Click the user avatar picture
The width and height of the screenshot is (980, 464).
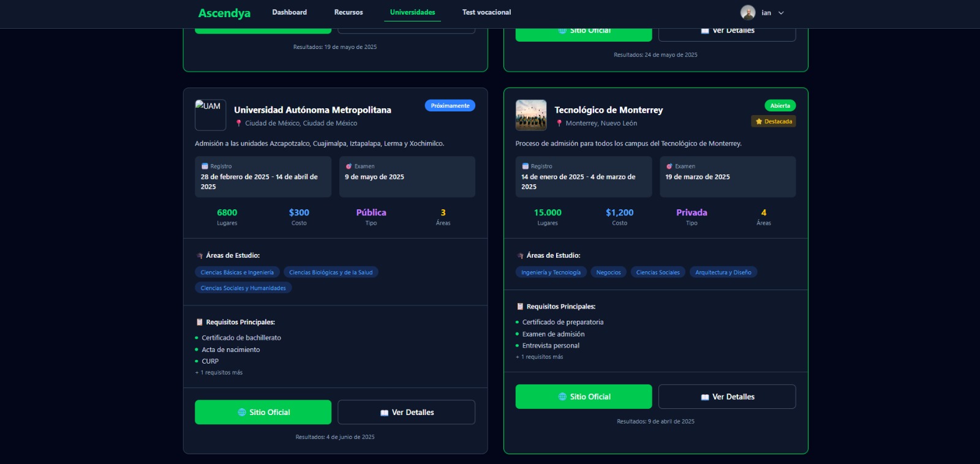point(748,12)
